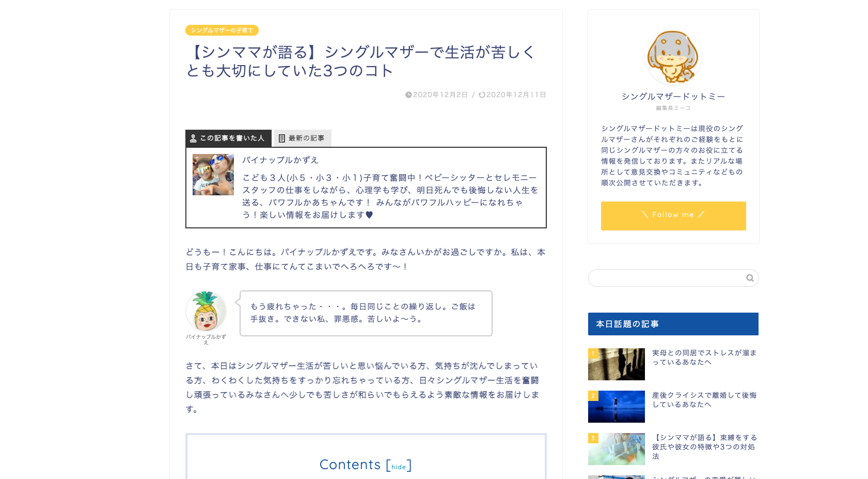
Task: Open 産後クライシスで離婚して後悔 article link
Action: click(704, 399)
